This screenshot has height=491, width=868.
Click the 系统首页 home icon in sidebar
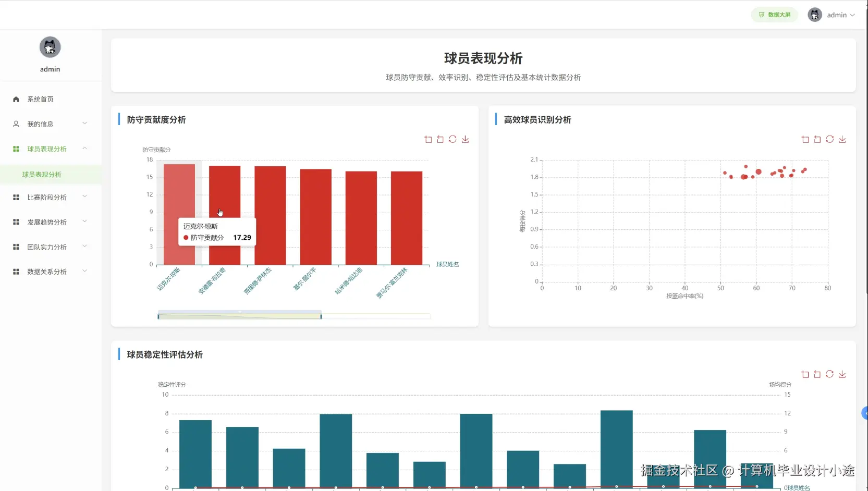tap(16, 99)
